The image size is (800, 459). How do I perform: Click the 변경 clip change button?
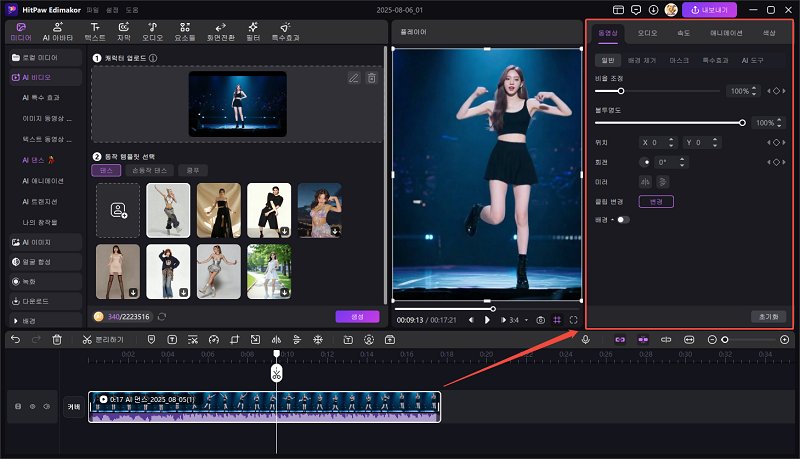pyautogui.click(x=656, y=202)
